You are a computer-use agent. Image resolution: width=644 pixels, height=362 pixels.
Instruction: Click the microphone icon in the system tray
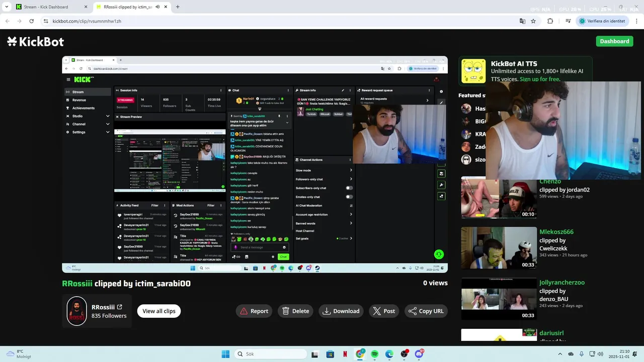pos(582,354)
